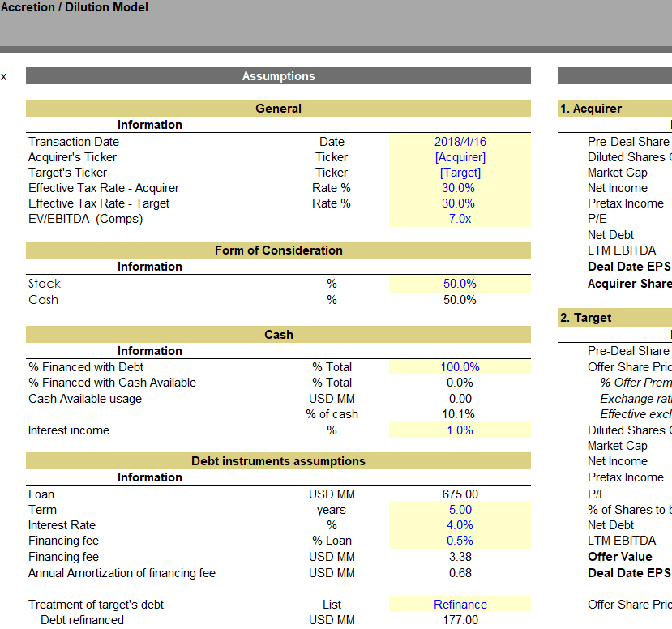Click the Cash Available usage label
This screenshot has width=672, height=629.
coord(85,399)
